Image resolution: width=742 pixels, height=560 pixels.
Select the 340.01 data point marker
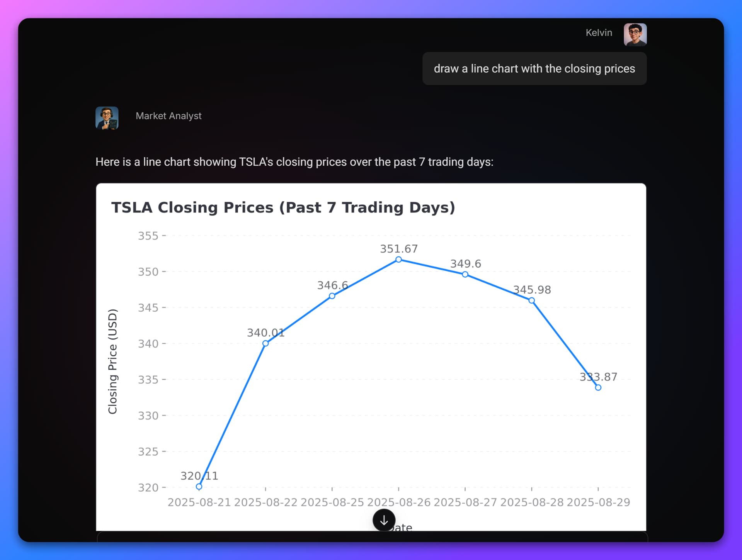point(265,343)
